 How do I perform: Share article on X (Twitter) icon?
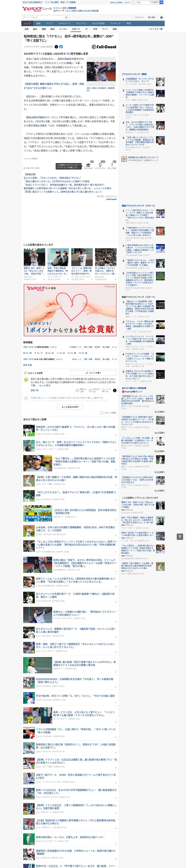(x=56, y=47)
